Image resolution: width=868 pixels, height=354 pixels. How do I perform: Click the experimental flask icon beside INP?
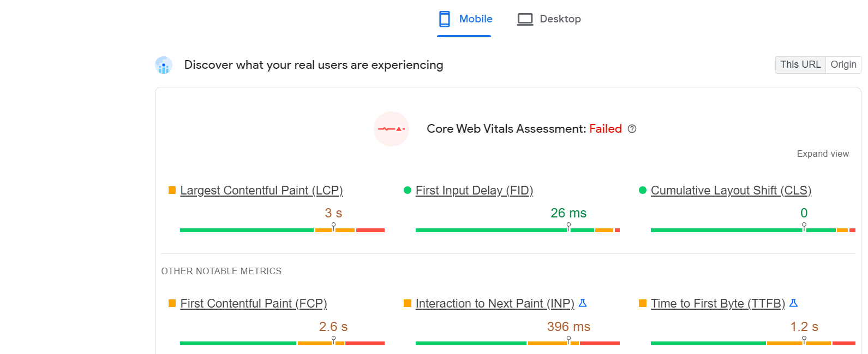(583, 303)
